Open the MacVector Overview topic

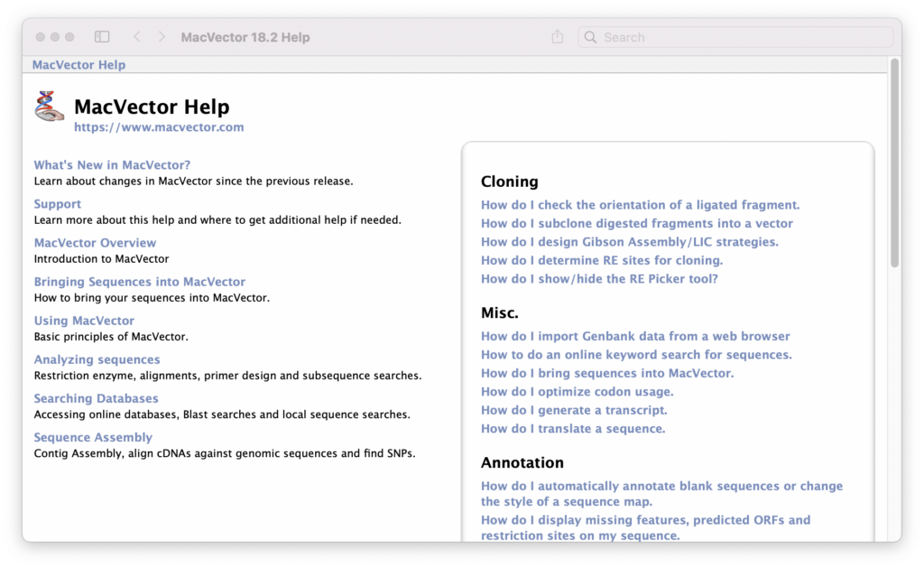pyautogui.click(x=95, y=243)
